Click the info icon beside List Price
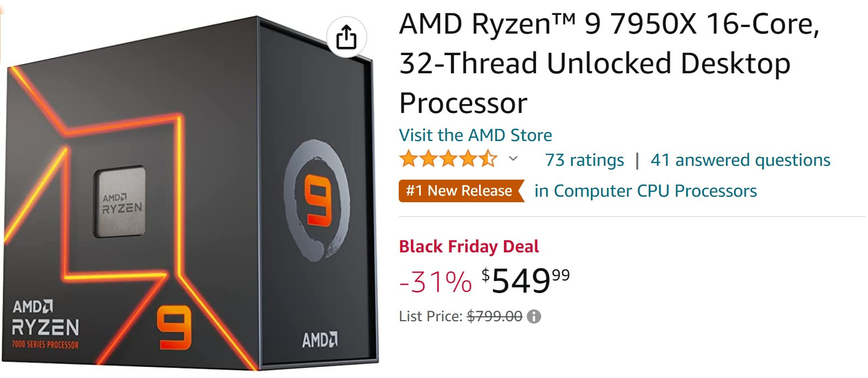Image resolution: width=868 pixels, height=378 pixels. click(534, 316)
